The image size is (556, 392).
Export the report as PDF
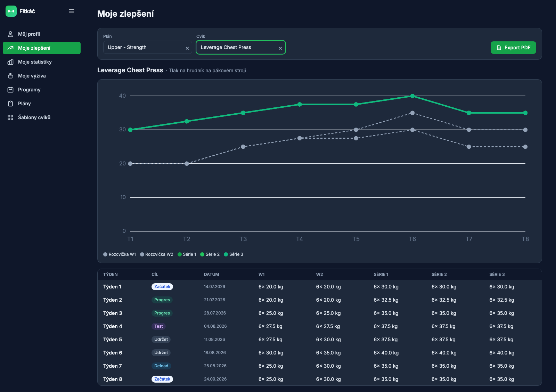coord(513,48)
